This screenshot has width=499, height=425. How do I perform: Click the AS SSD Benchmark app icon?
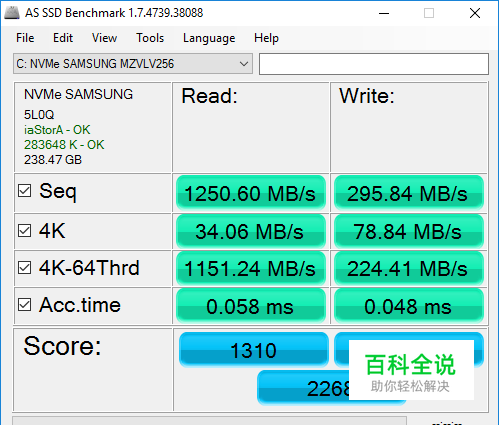pyautogui.click(x=12, y=13)
